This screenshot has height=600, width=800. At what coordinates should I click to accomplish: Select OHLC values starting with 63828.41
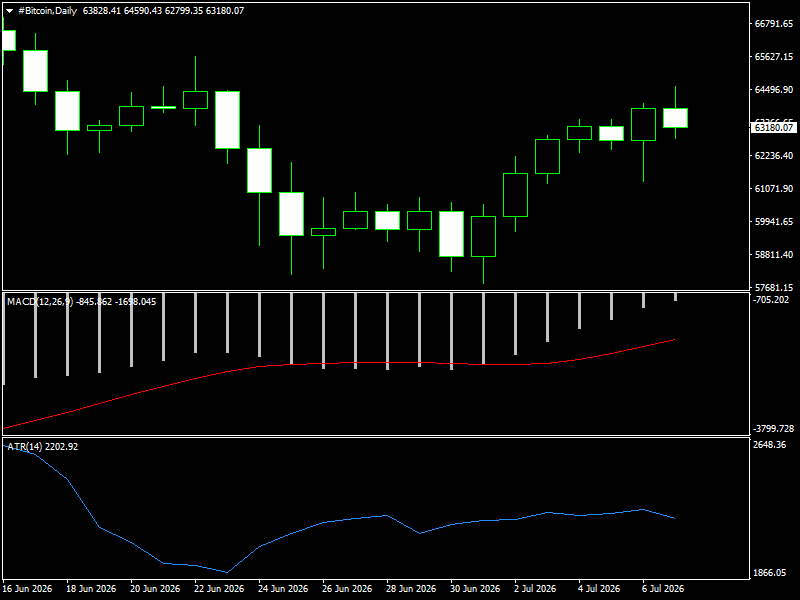click(163, 11)
